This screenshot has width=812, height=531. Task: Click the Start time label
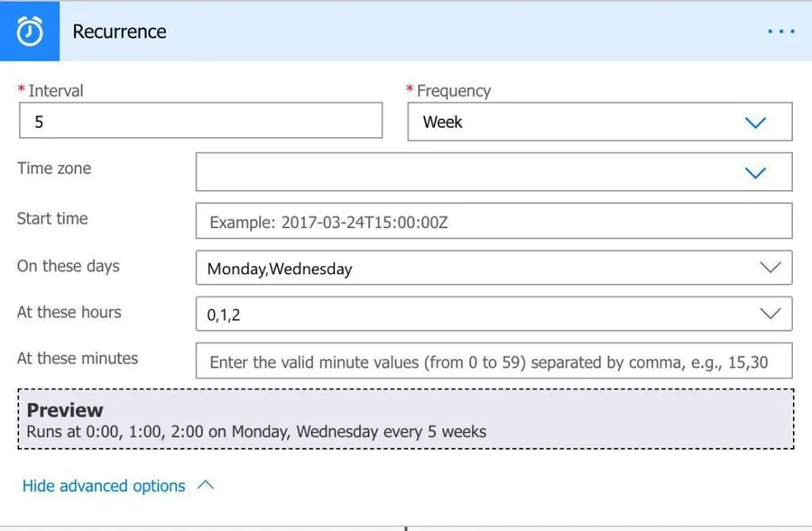(x=52, y=218)
